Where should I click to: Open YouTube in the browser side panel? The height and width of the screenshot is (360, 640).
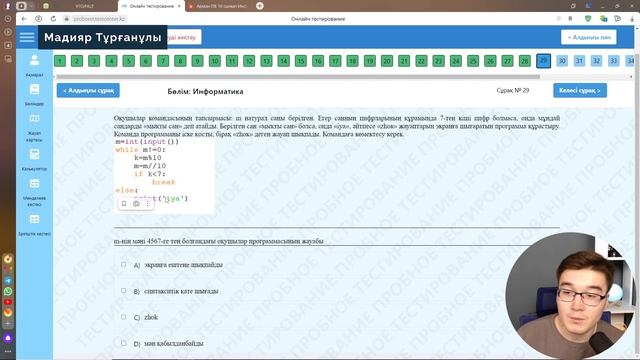pyautogui.click(x=8, y=302)
